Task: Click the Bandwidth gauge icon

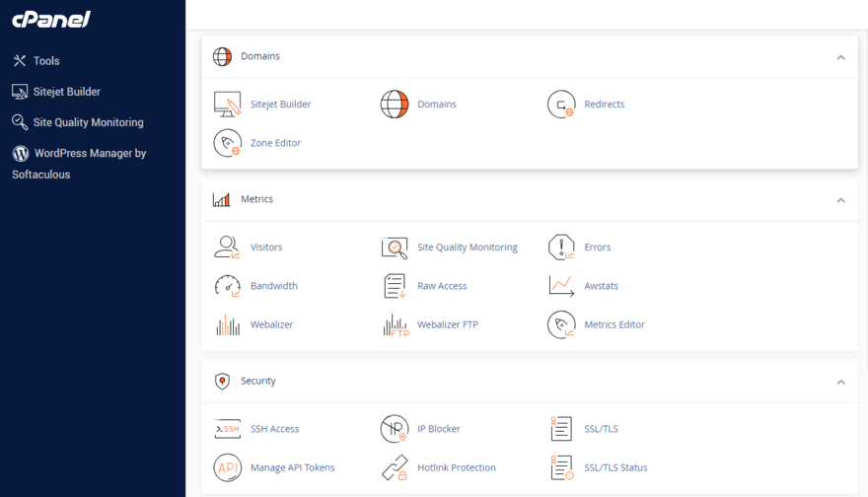Action: tap(228, 286)
